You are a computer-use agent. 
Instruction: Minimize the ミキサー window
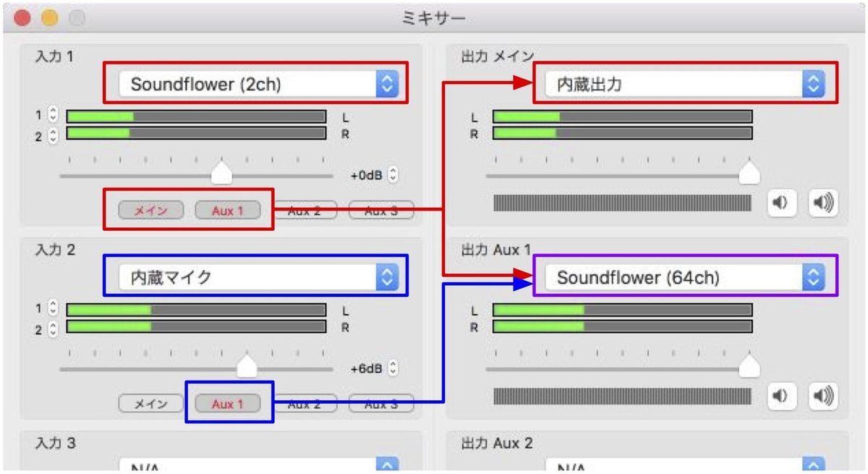pyautogui.click(x=49, y=18)
